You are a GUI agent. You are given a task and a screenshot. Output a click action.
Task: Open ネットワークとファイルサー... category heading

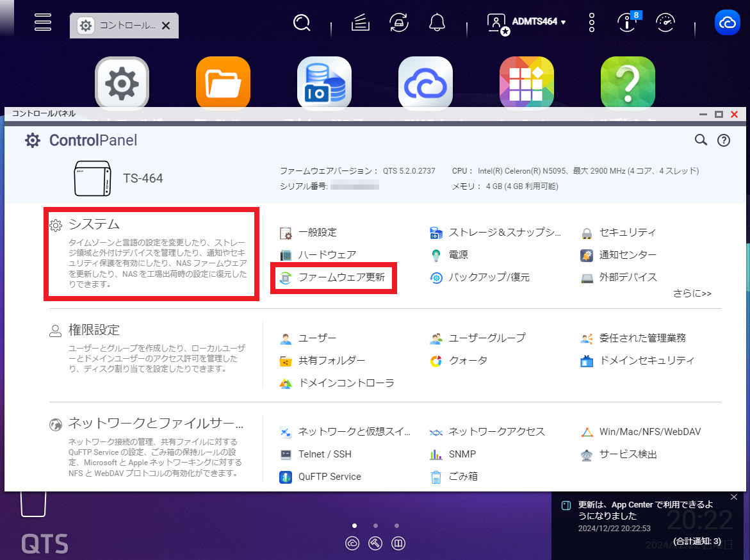click(x=156, y=423)
